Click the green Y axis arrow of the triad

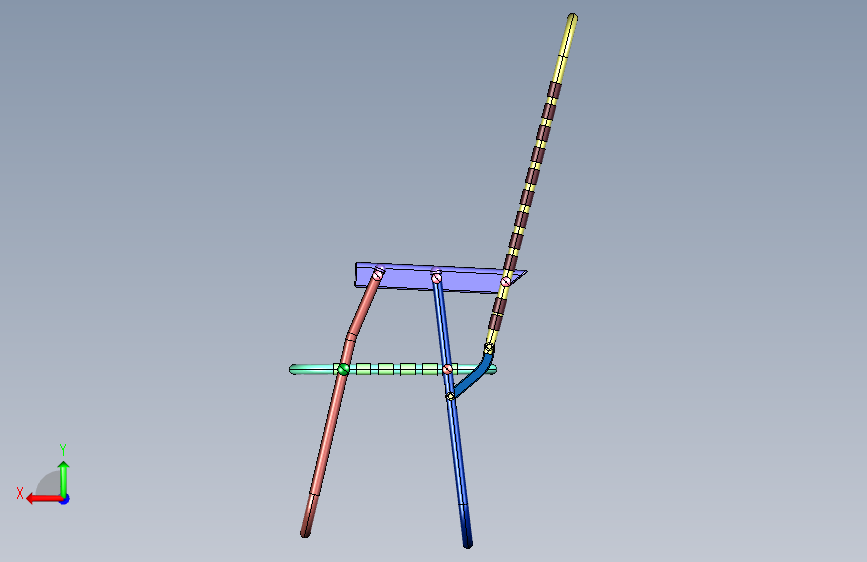coord(64,478)
